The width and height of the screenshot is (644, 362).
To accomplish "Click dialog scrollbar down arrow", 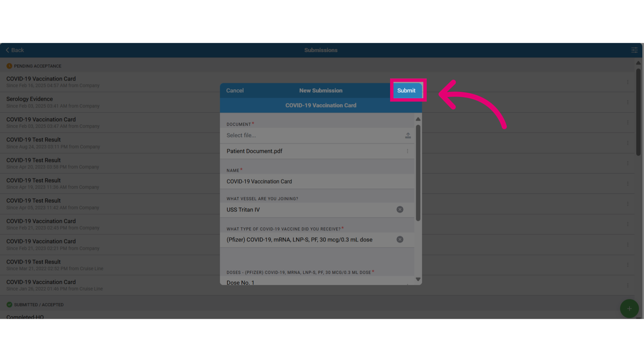I will [x=418, y=279].
